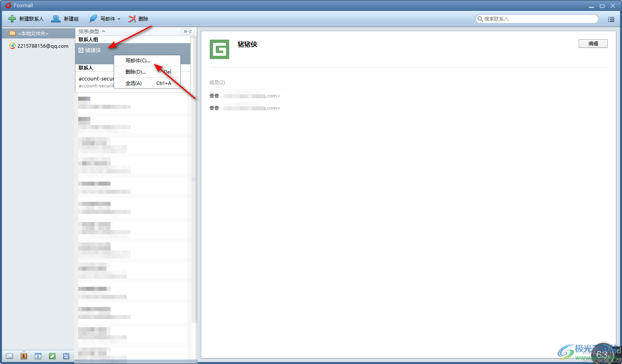The width and height of the screenshot is (622, 364).
Task: Switch to the calendar view icon
Action: pyautogui.click(x=38, y=356)
